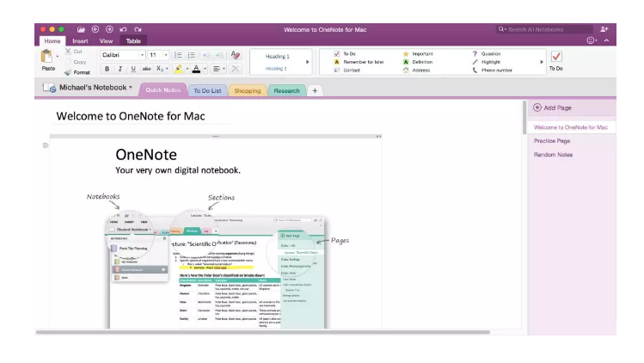The image size is (644, 363).
Task: Toggle bold formatting
Action: pyautogui.click(x=107, y=69)
